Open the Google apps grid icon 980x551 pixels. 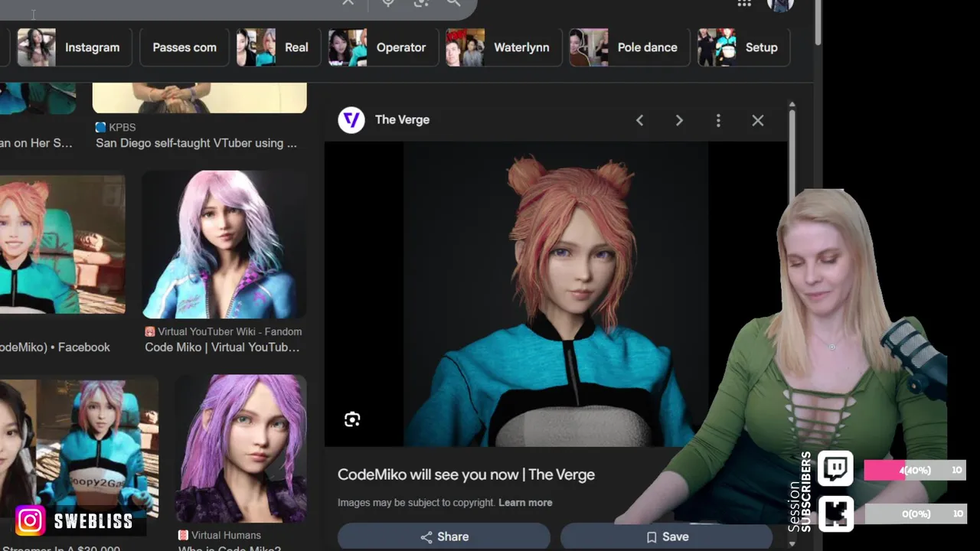(744, 3)
